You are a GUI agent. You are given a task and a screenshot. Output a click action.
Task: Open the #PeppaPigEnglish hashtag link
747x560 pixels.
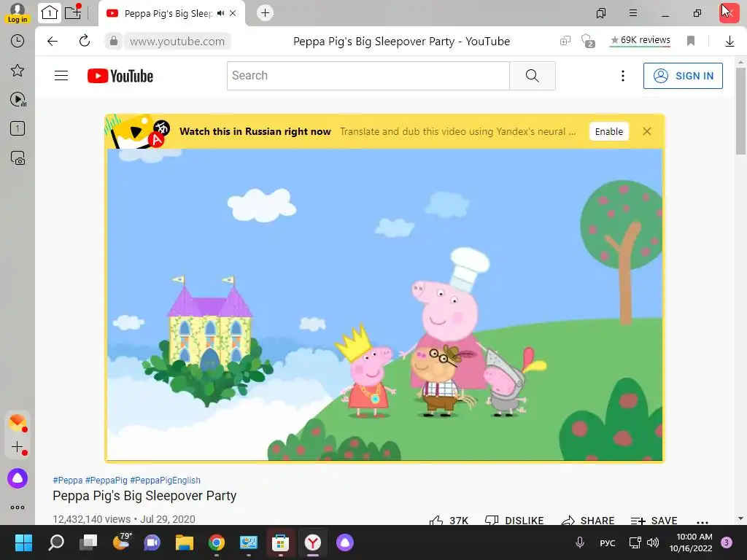pos(166,480)
